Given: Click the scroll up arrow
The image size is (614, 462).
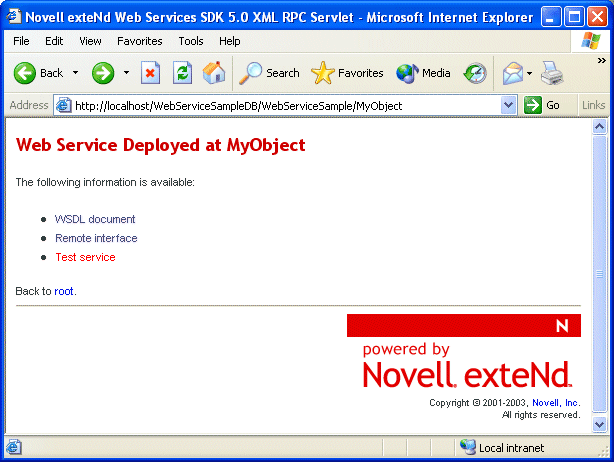Looking at the screenshot, I should pyautogui.click(x=600, y=126).
